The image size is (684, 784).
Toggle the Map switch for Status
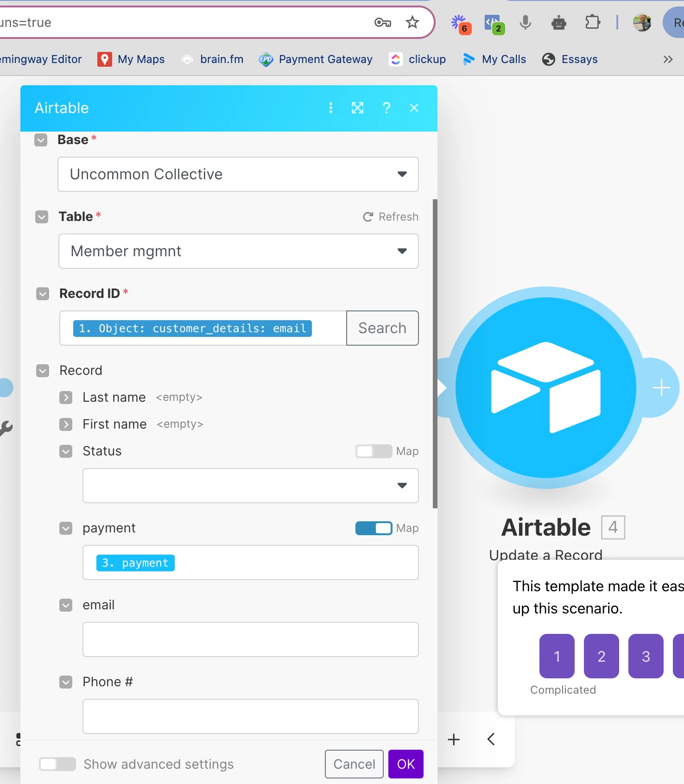click(x=374, y=451)
